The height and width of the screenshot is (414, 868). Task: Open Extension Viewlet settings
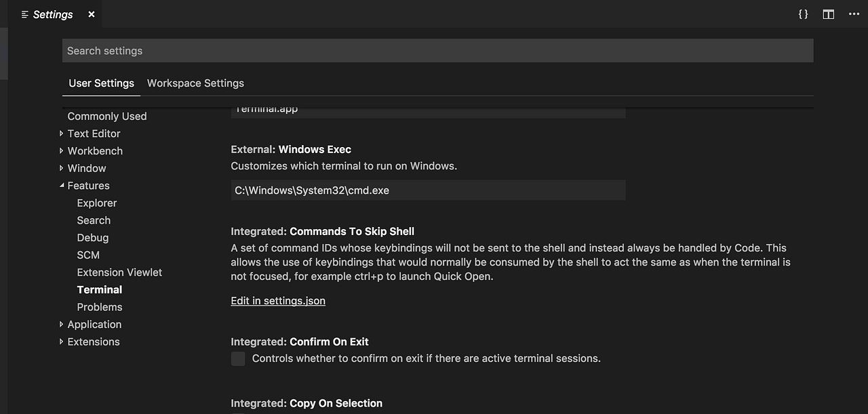pyautogui.click(x=119, y=272)
